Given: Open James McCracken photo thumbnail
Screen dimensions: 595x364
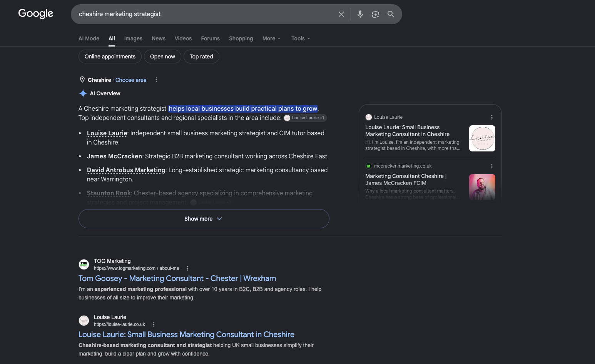Looking at the screenshot, I should (x=482, y=187).
